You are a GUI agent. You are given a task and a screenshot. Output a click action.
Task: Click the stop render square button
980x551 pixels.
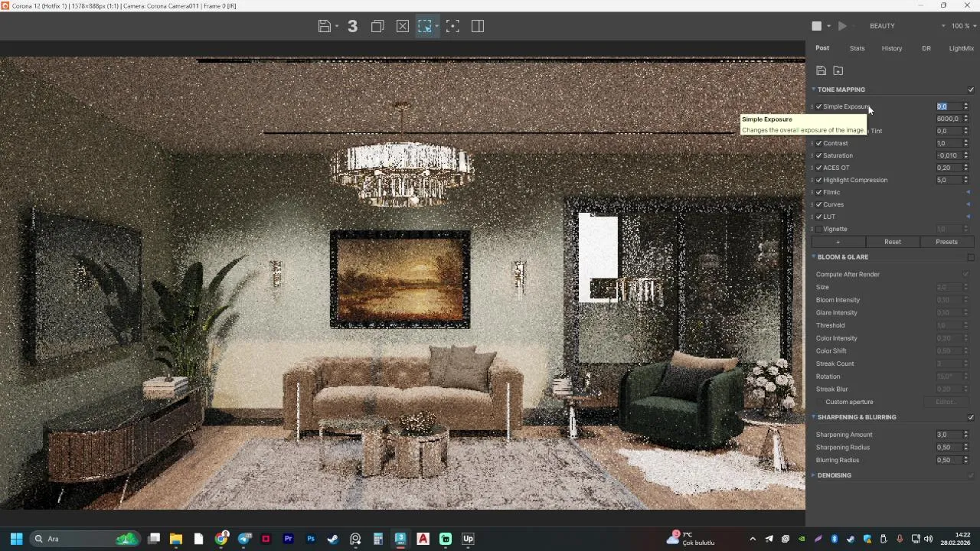[x=817, y=26]
